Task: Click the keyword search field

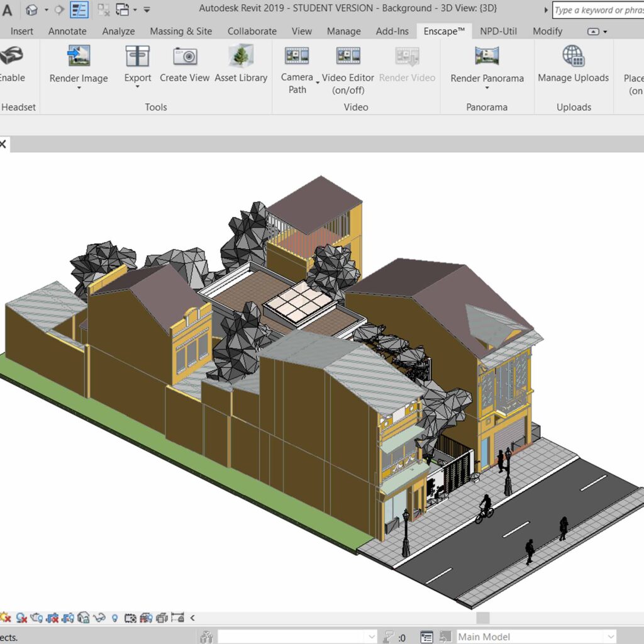Action: tap(597, 10)
